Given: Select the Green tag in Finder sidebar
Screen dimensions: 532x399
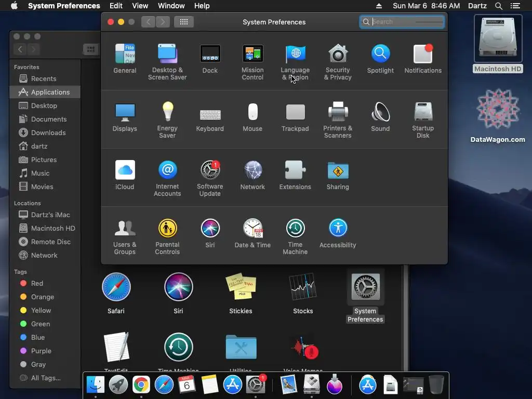Looking at the screenshot, I should 45,324.
